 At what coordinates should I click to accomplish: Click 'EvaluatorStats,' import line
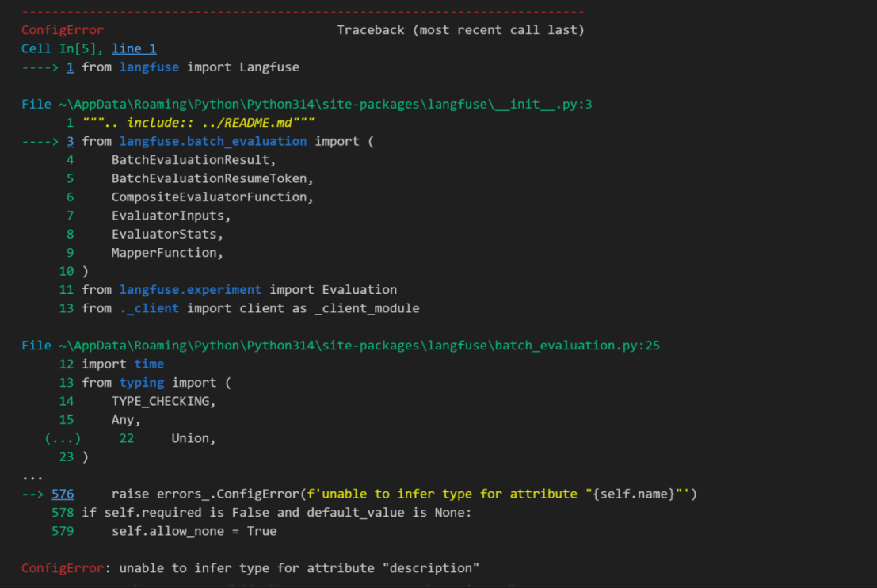point(167,234)
